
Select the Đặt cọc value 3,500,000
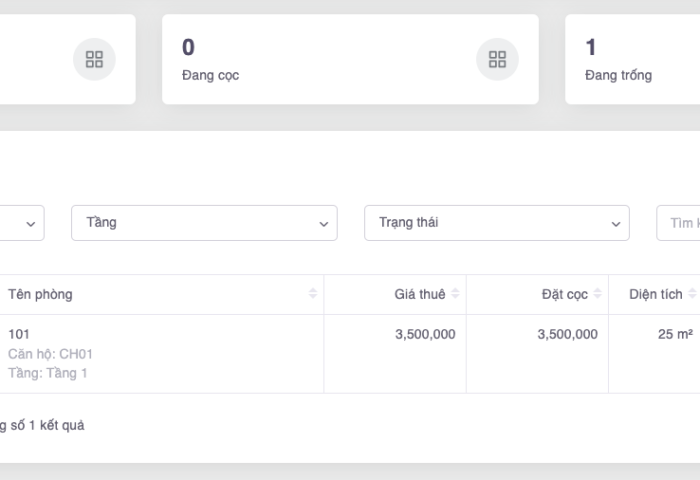(x=567, y=334)
